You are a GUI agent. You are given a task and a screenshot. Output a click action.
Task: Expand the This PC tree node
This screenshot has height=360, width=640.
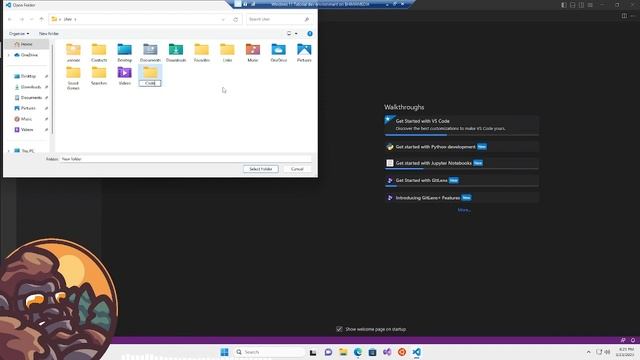click(x=9, y=151)
